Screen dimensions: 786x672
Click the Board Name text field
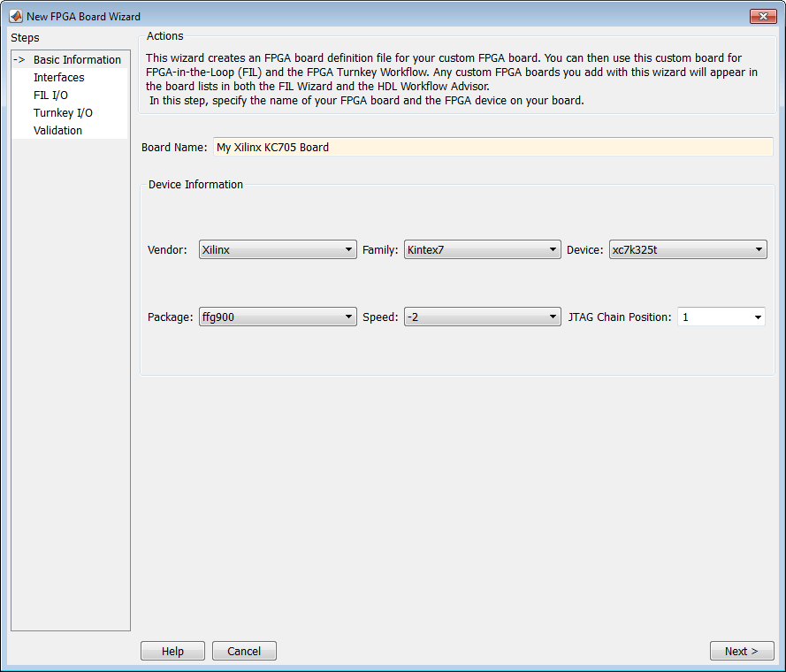coord(492,147)
